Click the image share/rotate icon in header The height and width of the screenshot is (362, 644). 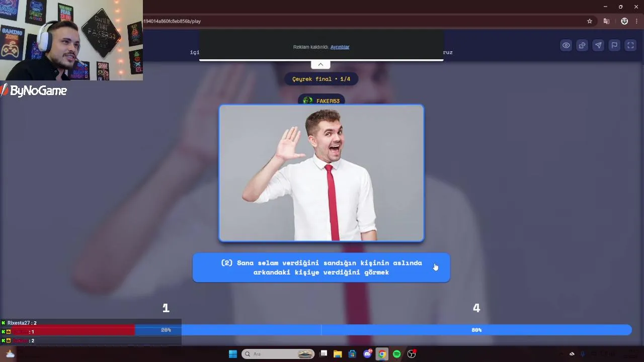point(582,45)
